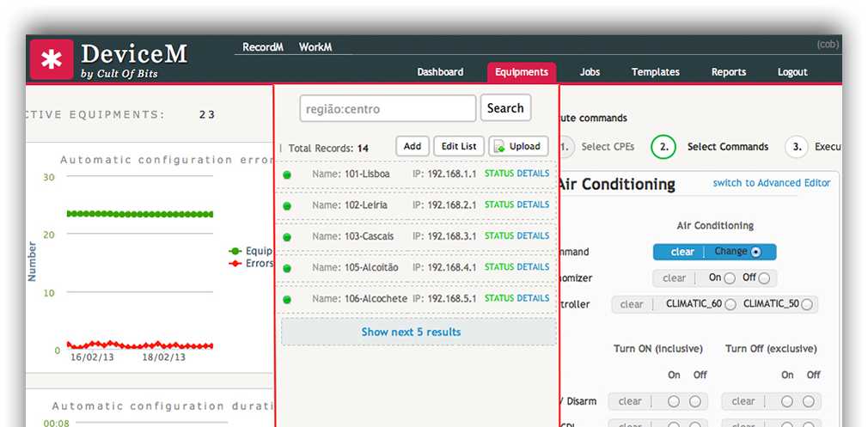Image resolution: width=868 pixels, height=427 pixels.
Task: Select the economizer On radio button
Action: point(730,278)
